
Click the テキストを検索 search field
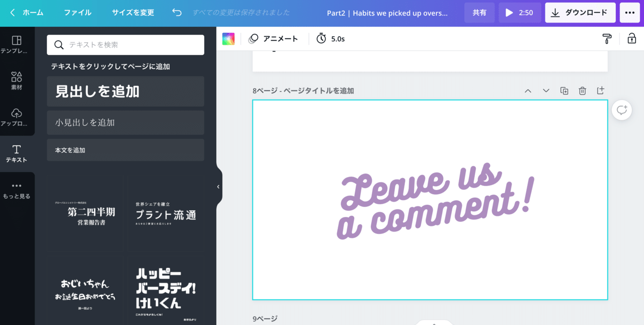pos(125,45)
